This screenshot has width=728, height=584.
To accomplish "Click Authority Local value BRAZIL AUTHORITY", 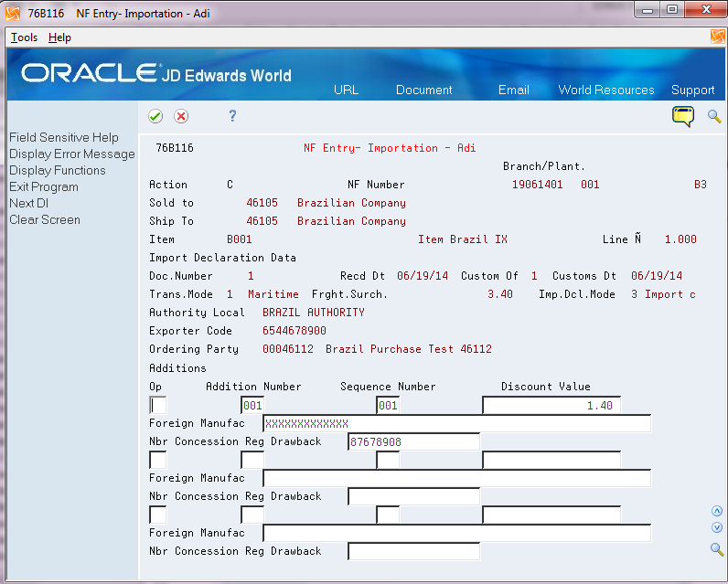I will [314, 313].
